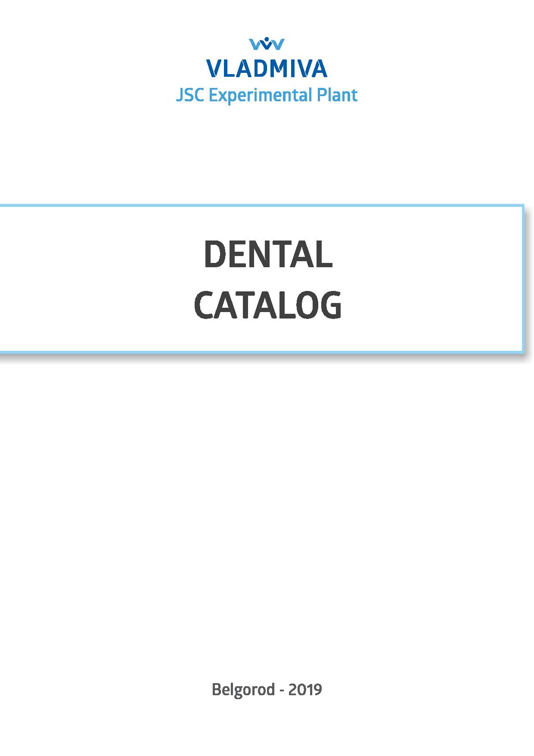
Task: Click the word Experimental in the subtitle
Action: 260,96
